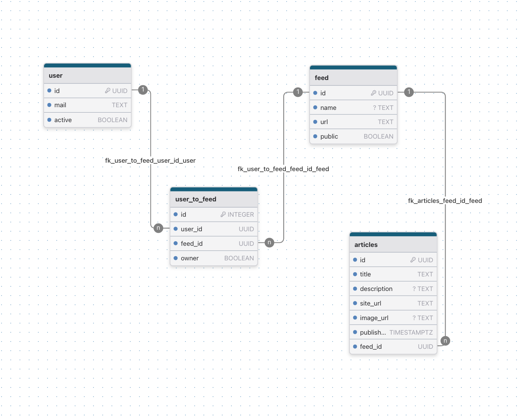Click the key icon in feed id row
The height and width of the screenshot is (420, 523).
374,93
